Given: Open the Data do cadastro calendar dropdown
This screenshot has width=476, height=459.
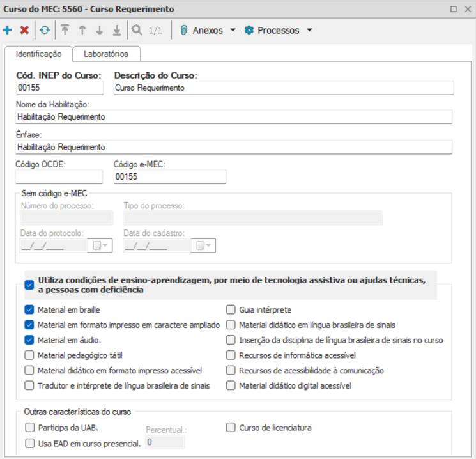Looking at the screenshot, I should [x=203, y=245].
